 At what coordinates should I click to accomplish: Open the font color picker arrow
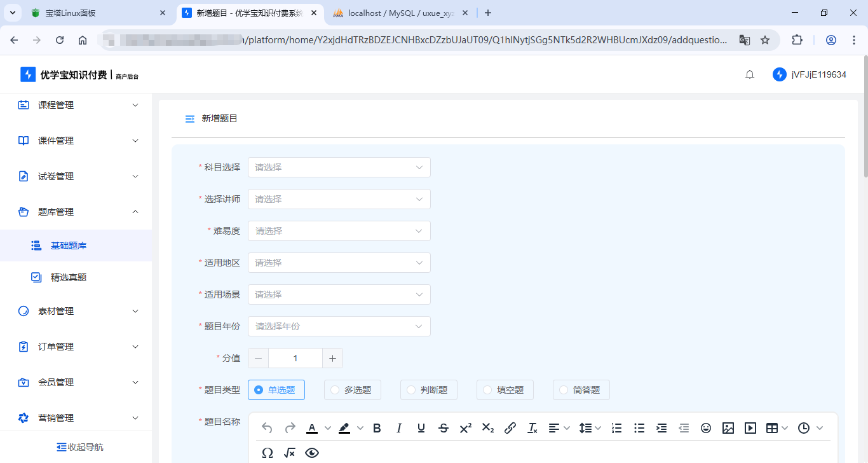(x=328, y=428)
